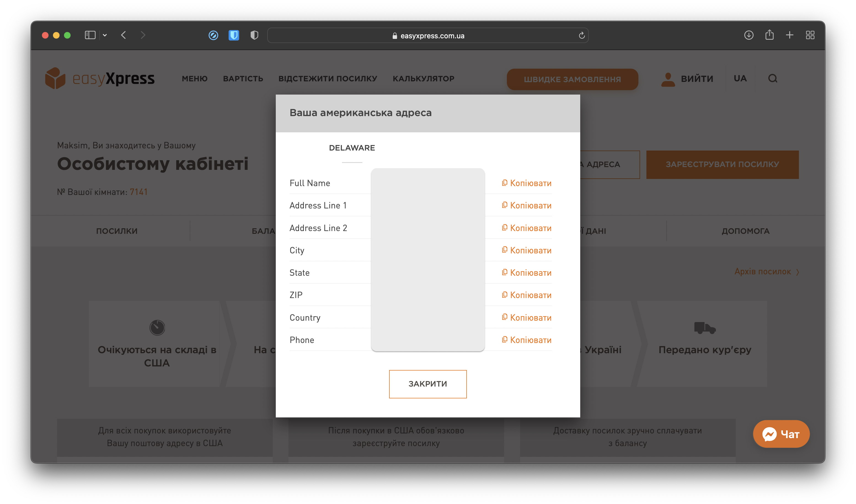Viewport: 856px width, 504px height.
Task: Copy the Full Name value
Action: click(527, 183)
